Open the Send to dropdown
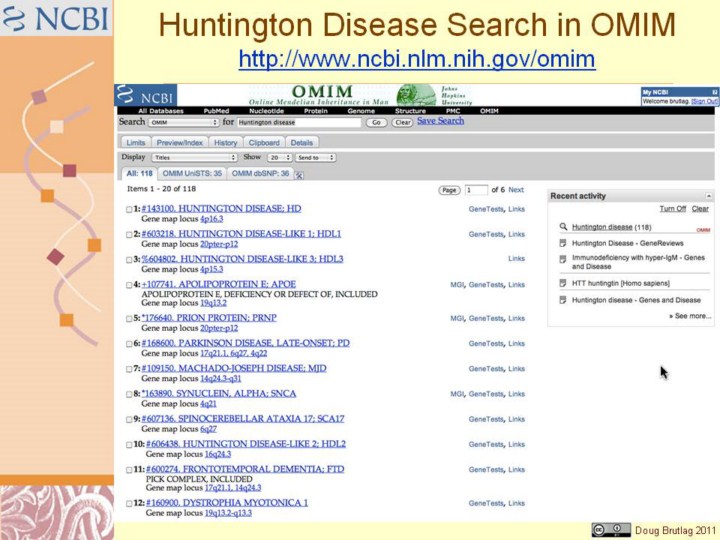 [x=315, y=158]
